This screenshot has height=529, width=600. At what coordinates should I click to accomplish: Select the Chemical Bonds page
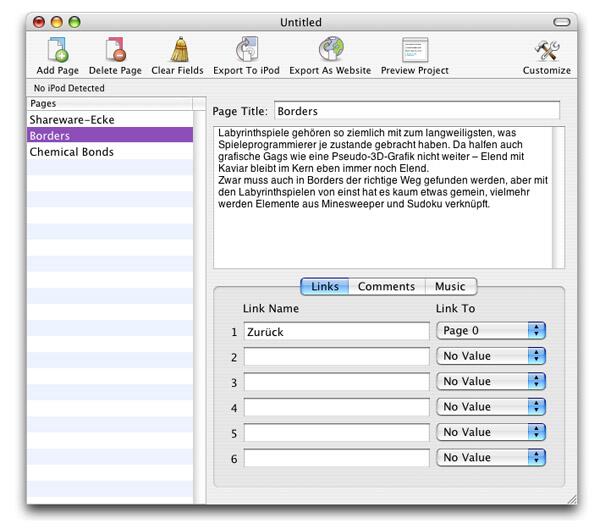(110, 152)
